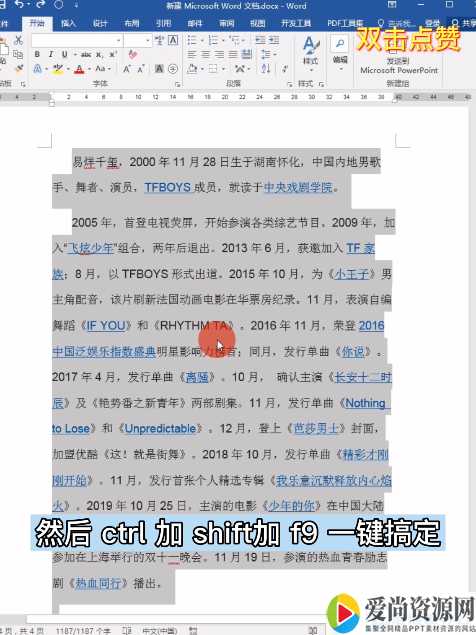Open the IF YOU hyperlink

pos(106,326)
